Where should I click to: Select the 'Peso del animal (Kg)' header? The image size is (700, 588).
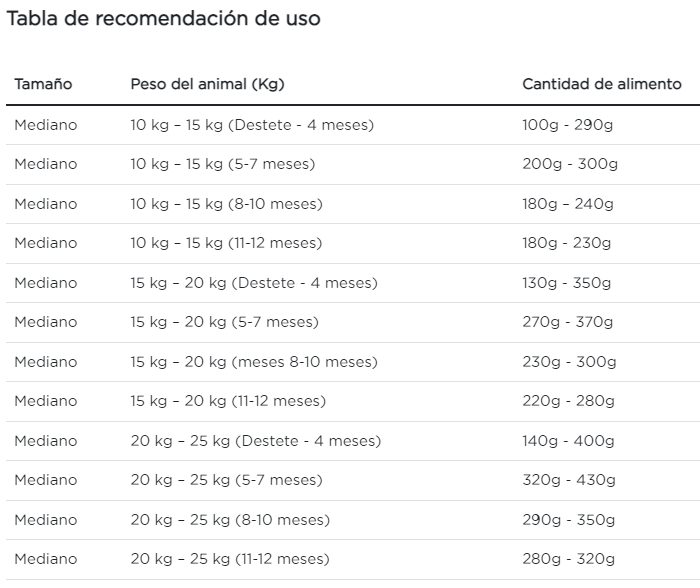(x=207, y=84)
